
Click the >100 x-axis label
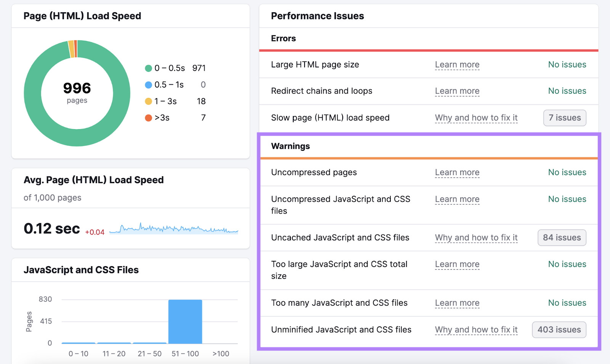coord(221,354)
